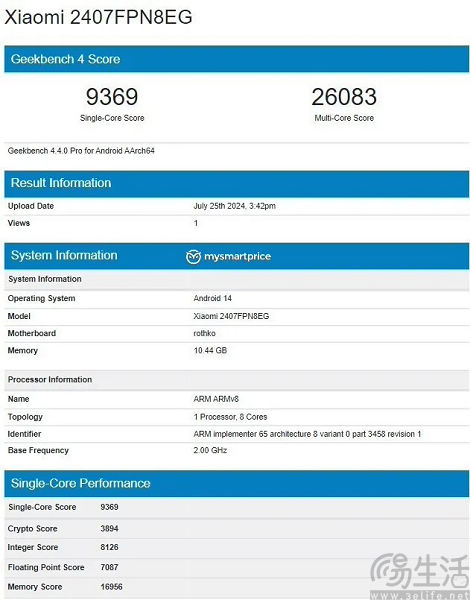The width and height of the screenshot is (470, 600).
Task: Select the 9369 value in performance table
Action: [109, 507]
